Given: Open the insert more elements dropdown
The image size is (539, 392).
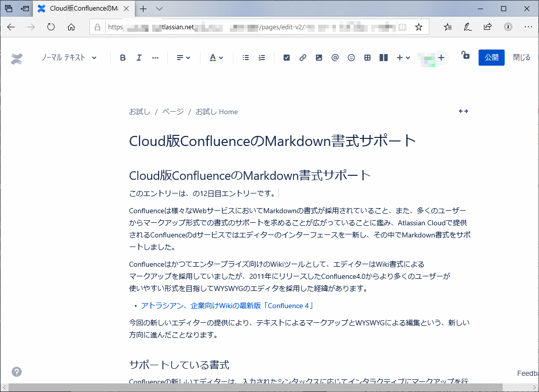Looking at the screenshot, I should 403,58.
